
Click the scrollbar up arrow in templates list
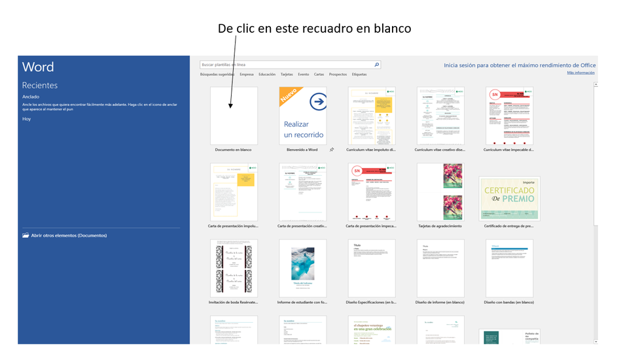coord(595,84)
